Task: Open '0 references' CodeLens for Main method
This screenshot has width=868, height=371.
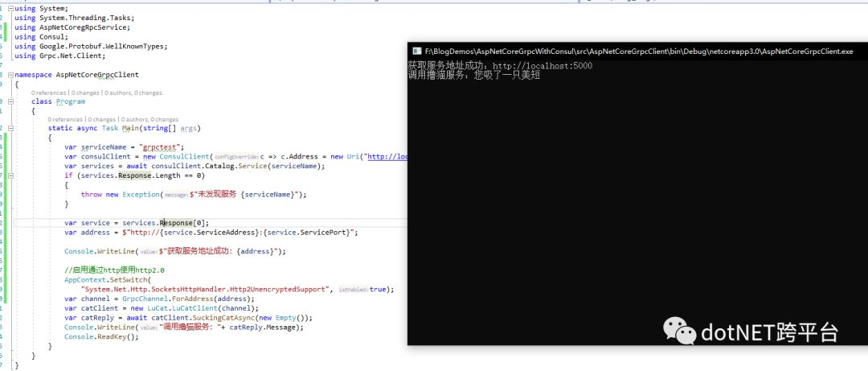Action: (65, 120)
